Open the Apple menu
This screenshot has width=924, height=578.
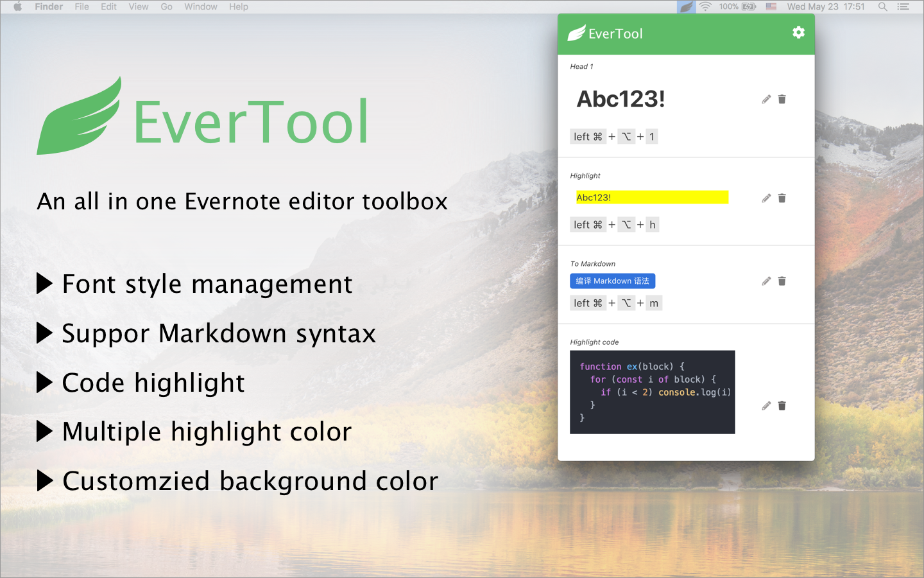point(17,7)
